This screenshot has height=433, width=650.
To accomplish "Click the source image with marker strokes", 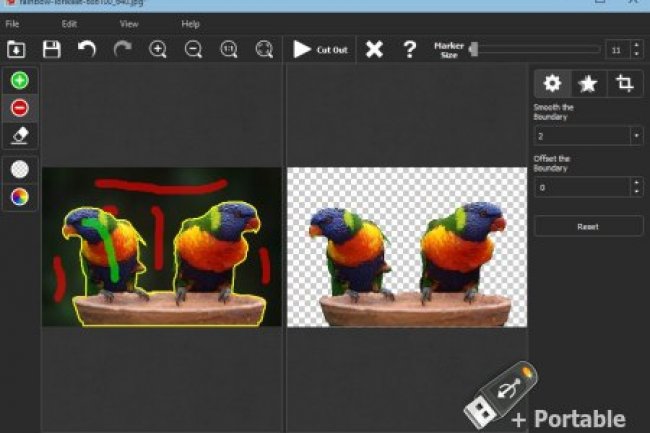I will 162,247.
